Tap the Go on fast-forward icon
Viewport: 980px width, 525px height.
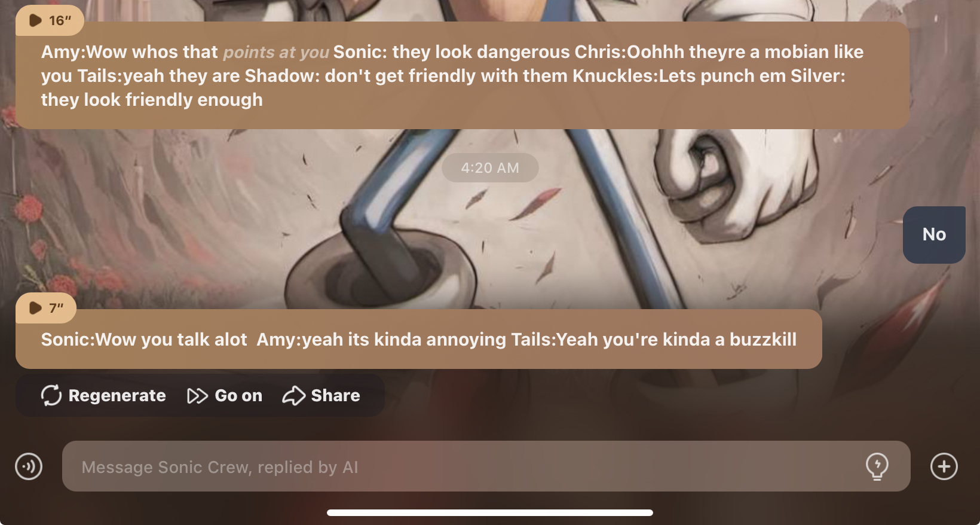point(197,396)
